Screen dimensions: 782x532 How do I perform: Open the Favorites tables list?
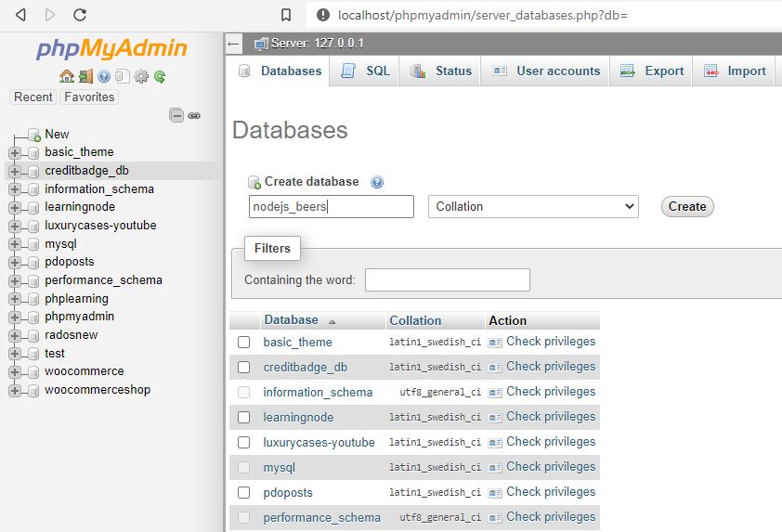89,97
